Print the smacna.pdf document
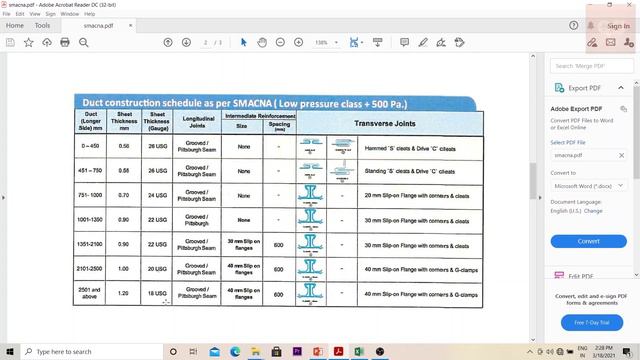 [65, 42]
